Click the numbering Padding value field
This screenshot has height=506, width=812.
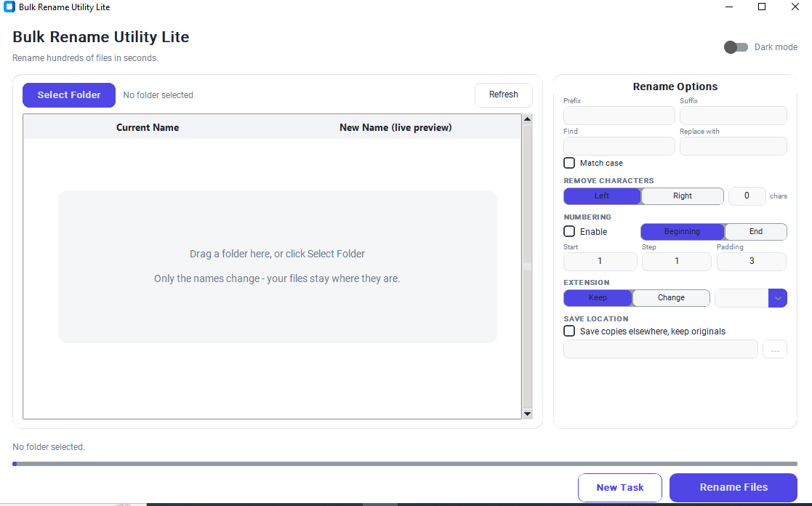click(x=752, y=261)
